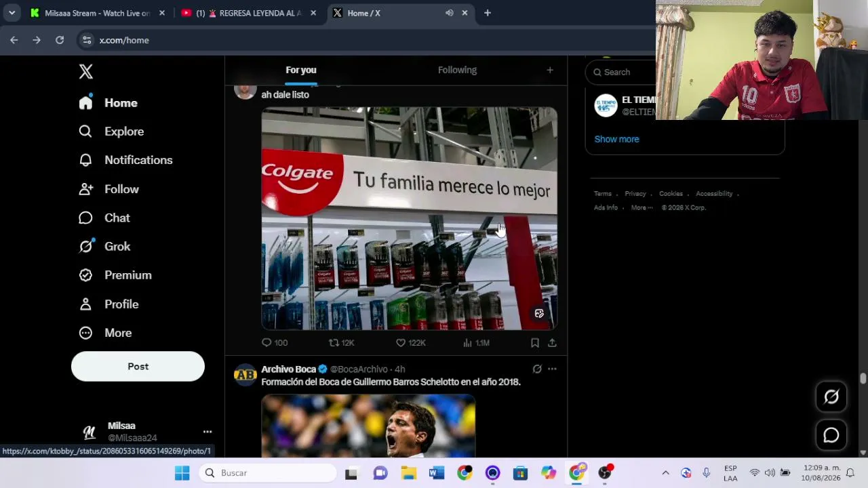The height and width of the screenshot is (488, 868).
Task: Open Premium in the sidebar
Action: pos(115,275)
